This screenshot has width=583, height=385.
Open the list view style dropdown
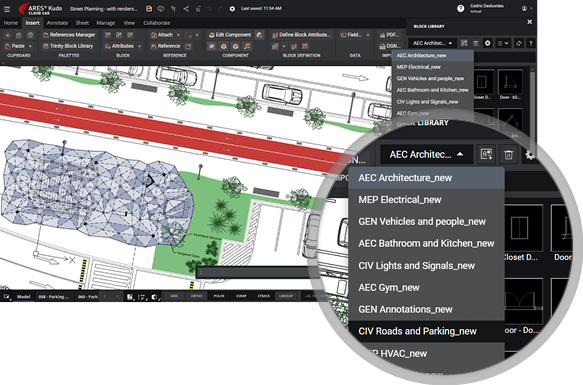point(503,43)
